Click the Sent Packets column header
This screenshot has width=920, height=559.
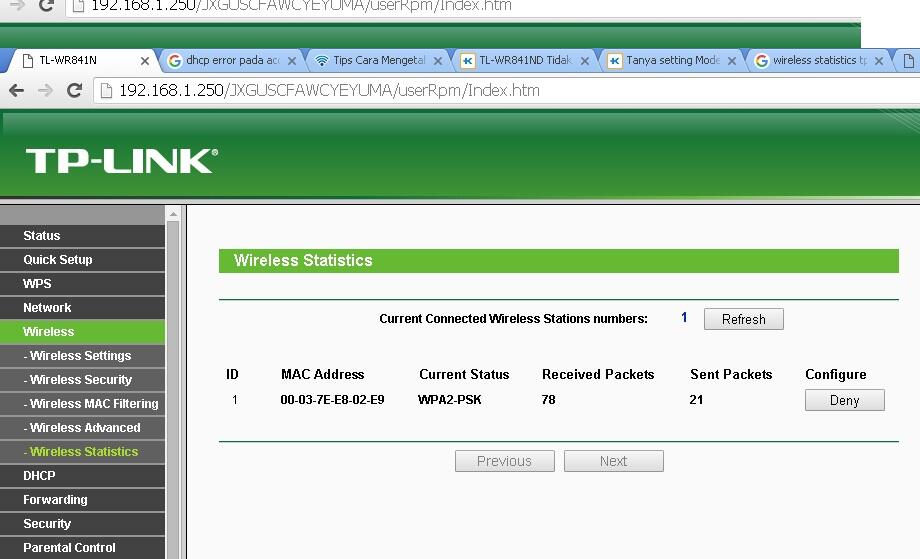tap(731, 374)
